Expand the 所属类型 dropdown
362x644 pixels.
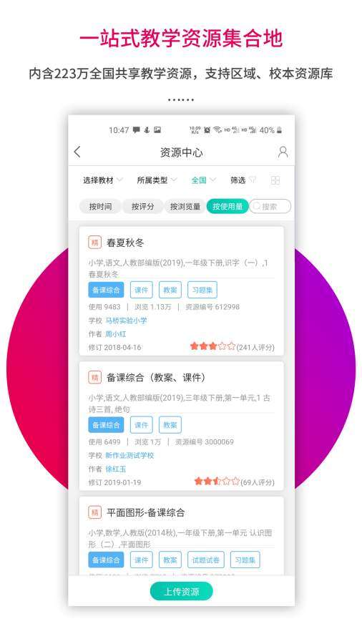tap(157, 180)
